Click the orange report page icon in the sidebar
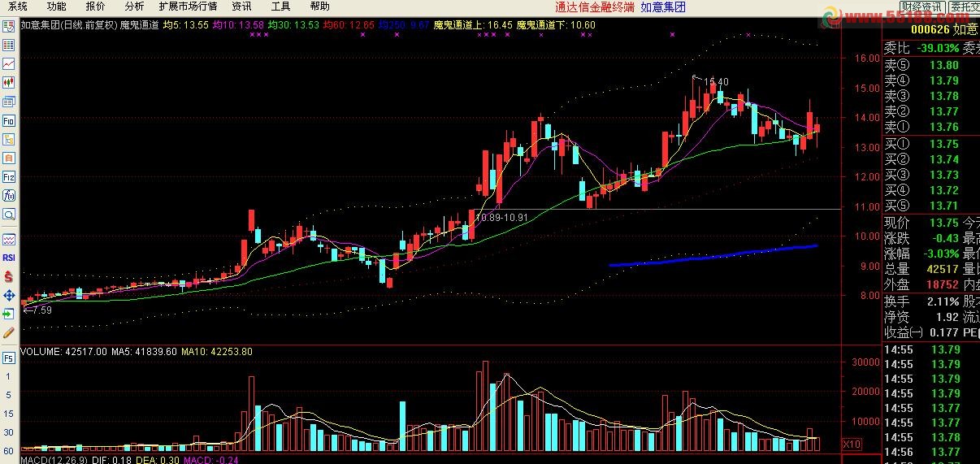980x464 pixels. 9,158
